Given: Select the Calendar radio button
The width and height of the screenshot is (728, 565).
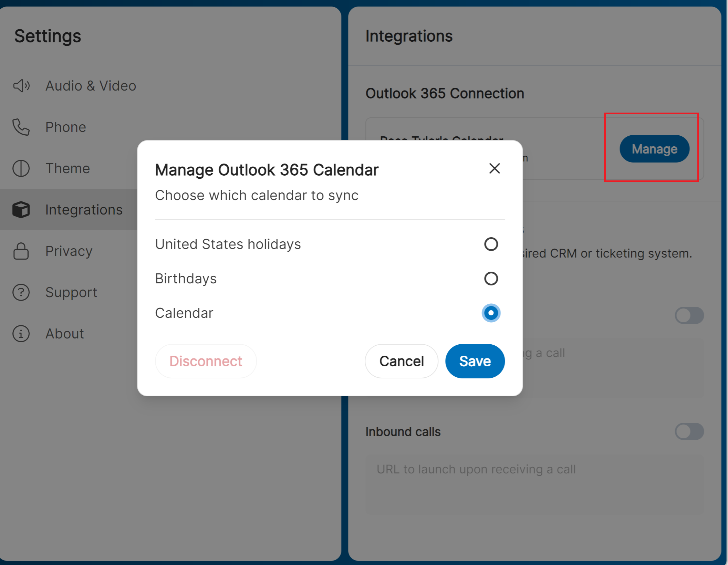Looking at the screenshot, I should coord(491,313).
